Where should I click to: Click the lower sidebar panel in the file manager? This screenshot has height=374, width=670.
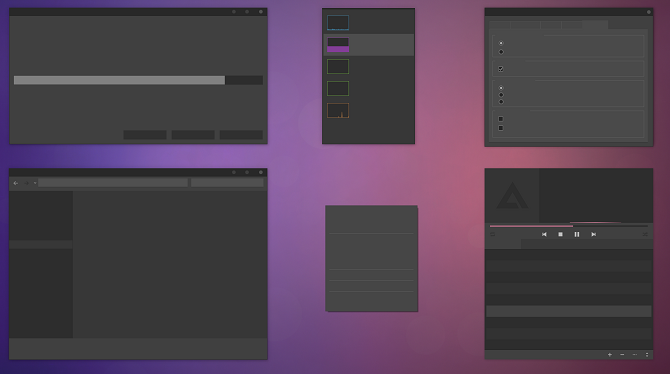pyautogui.click(x=41, y=293)
